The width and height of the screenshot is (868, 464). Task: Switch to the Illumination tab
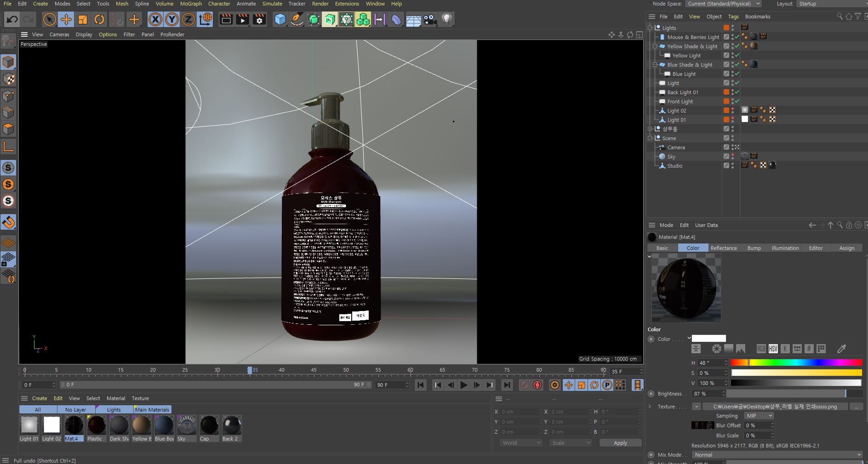785,248
